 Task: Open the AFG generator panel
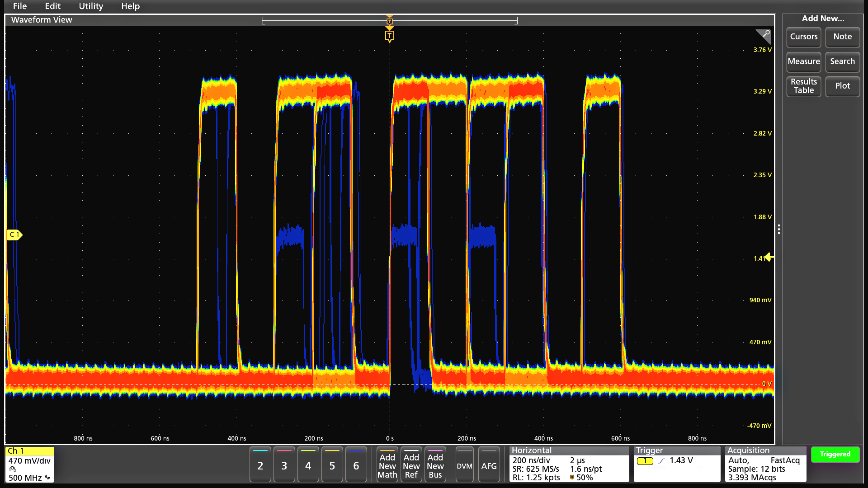[x=489, y=465]
